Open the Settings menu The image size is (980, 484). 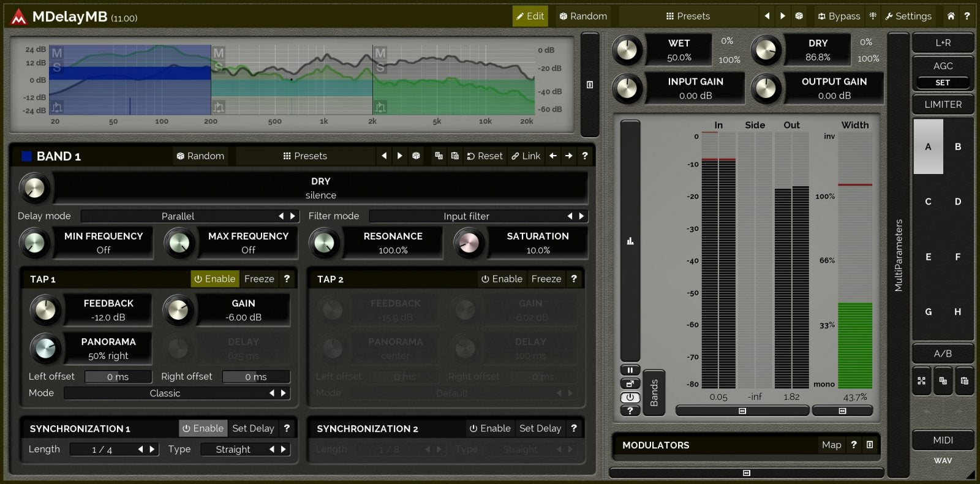click(x=908, y=17)
